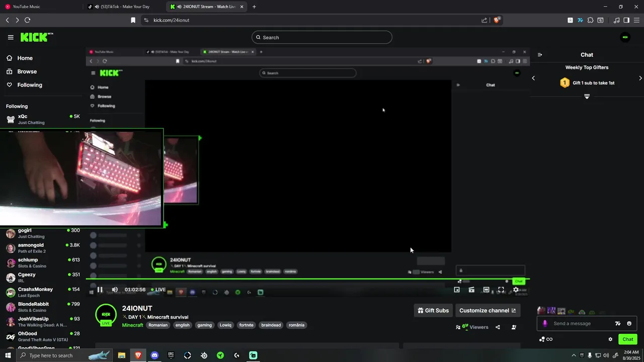Click the green Chat send button
The image size is (644, 362).
pos(628,339)
